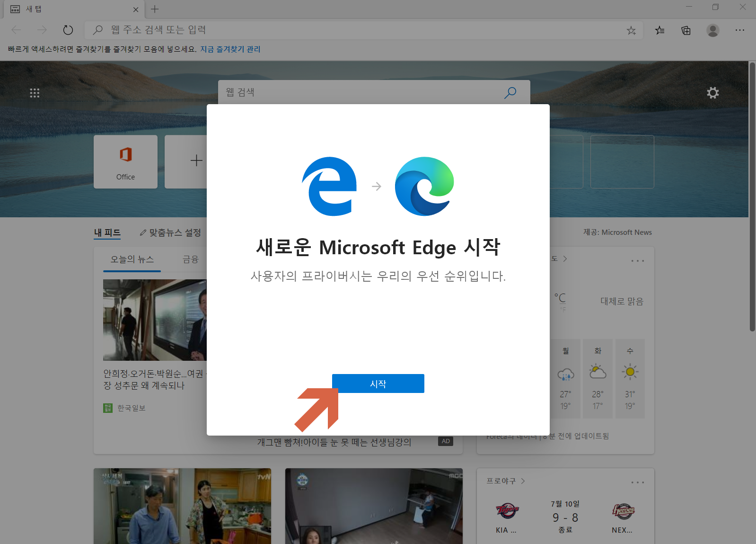756x544 pixels.
Task: Close the 새 탭 tab
Action: (x=136, y=9)
